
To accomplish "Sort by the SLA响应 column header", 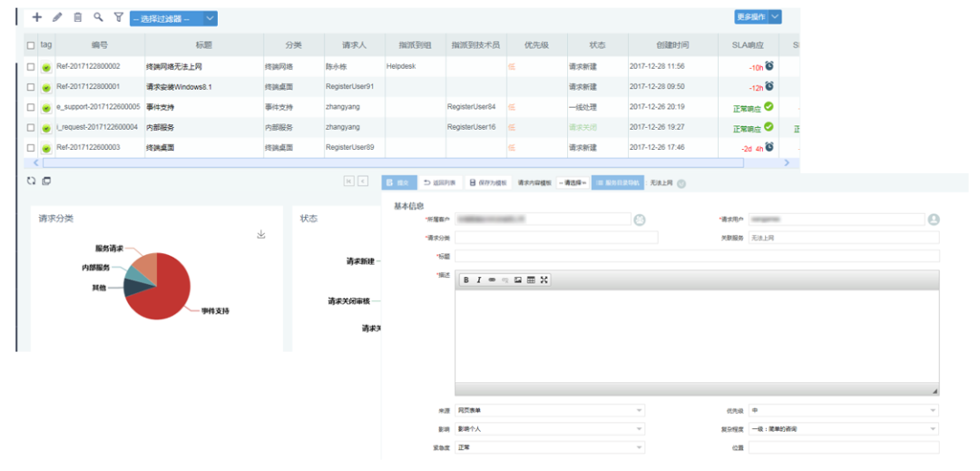I will [748, 45].
